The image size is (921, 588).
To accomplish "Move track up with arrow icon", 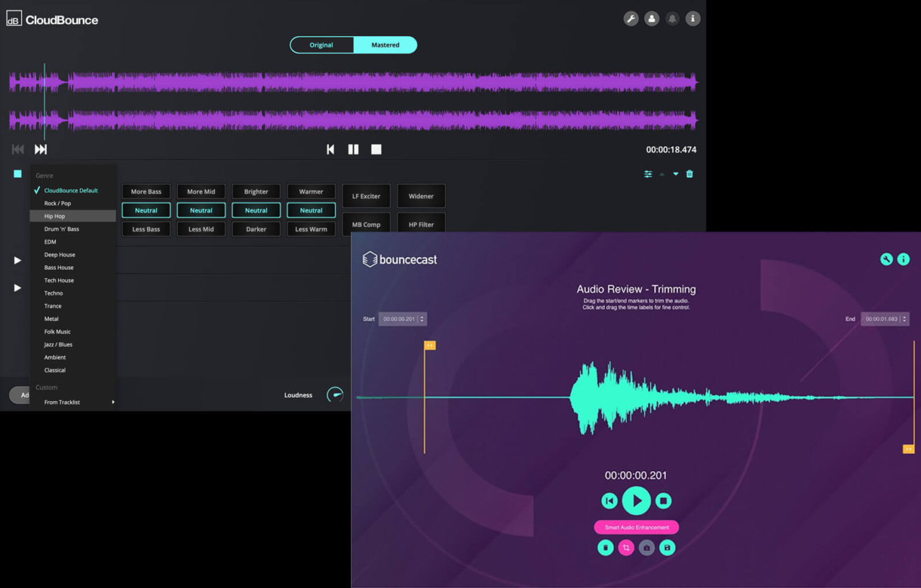I will point(662,174).
